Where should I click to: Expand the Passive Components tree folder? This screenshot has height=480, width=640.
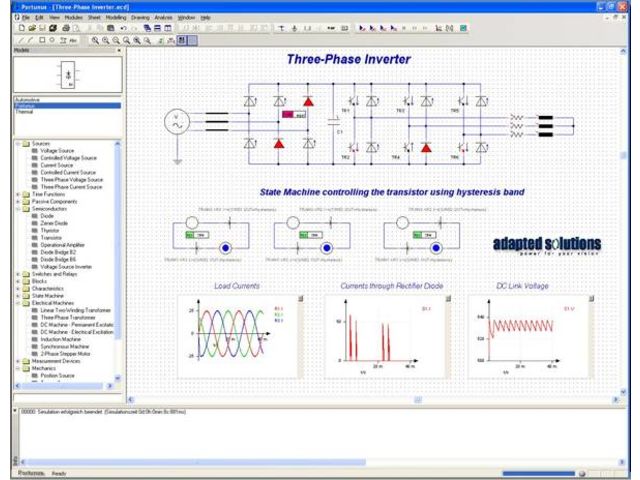18,200
